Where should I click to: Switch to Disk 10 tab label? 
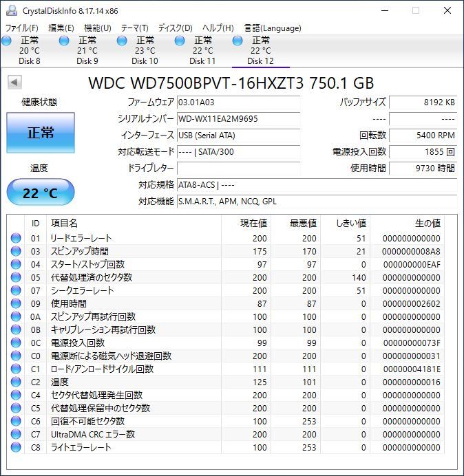tap(145, 61)
